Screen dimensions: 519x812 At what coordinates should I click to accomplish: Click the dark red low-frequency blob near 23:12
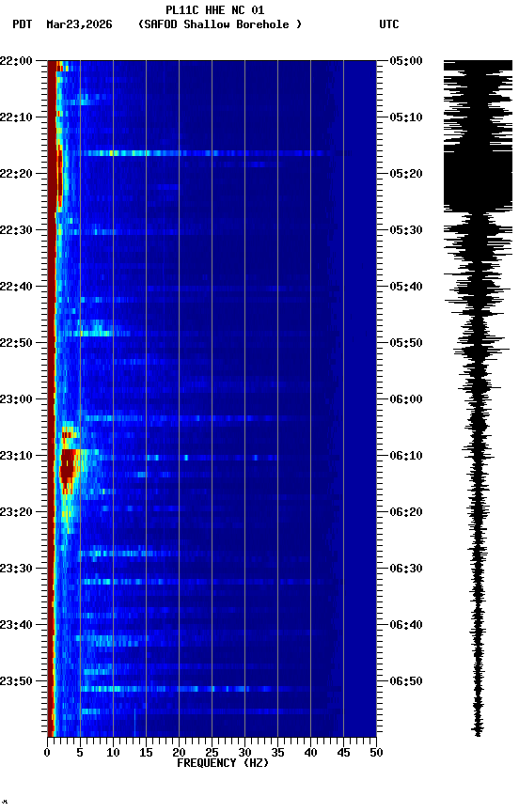point(69,469)
